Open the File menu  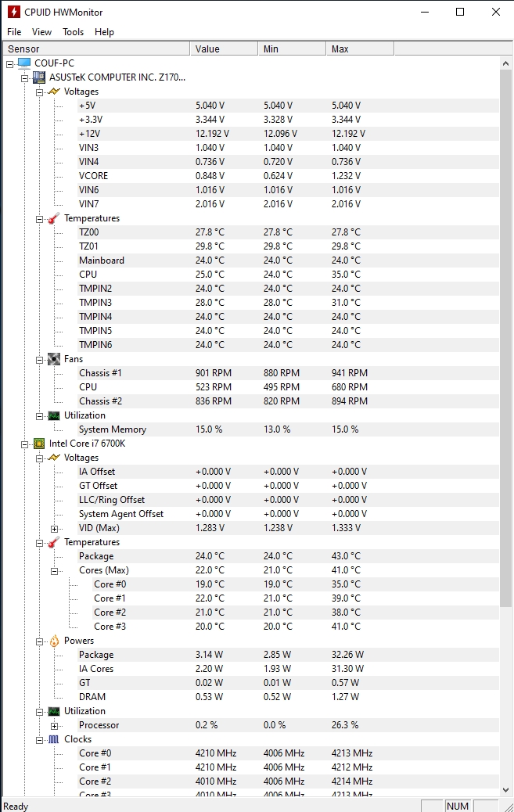pos(14,32)
